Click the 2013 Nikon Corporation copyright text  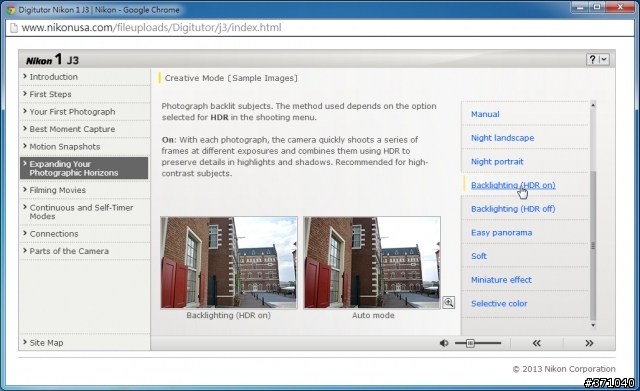564,369
